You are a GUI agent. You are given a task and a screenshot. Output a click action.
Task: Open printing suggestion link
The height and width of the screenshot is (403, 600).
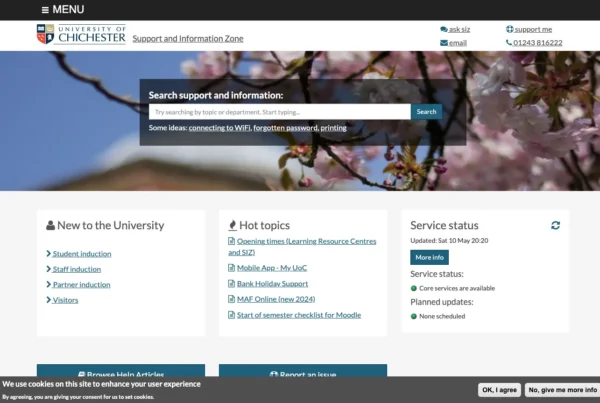pyautogui.click(x=333, y=128)
